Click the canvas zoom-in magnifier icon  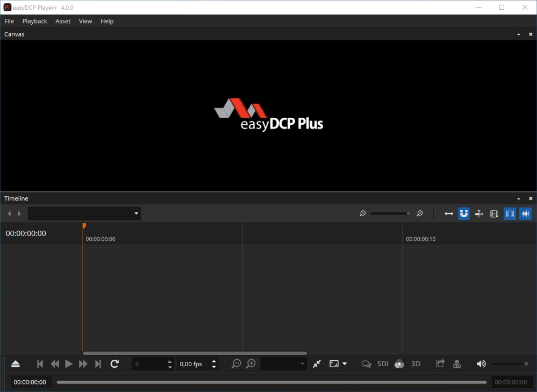[x=251, y=364]
